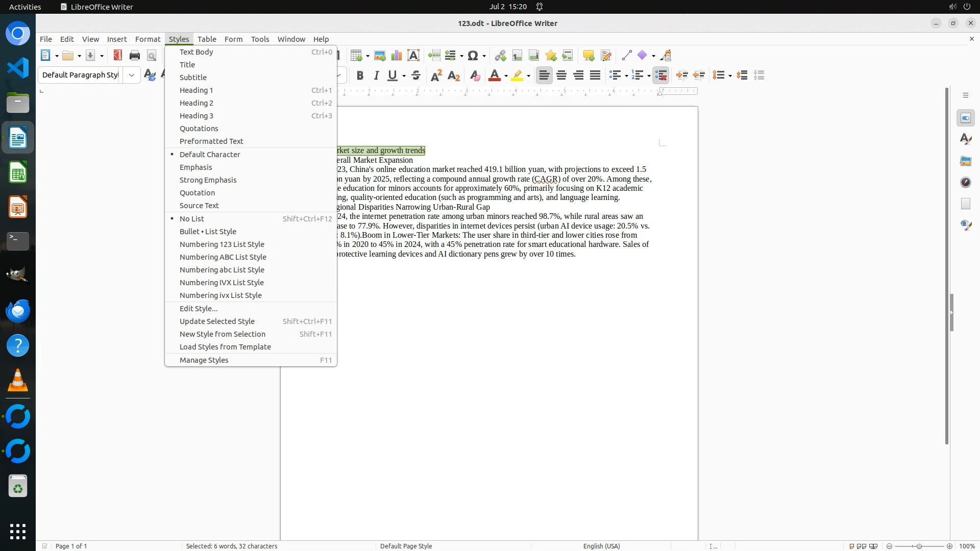Image resolution: width=980 pixels, height=551 pixels.
Task: Click the zoom slider in status bar
Action: pos(919,546)
